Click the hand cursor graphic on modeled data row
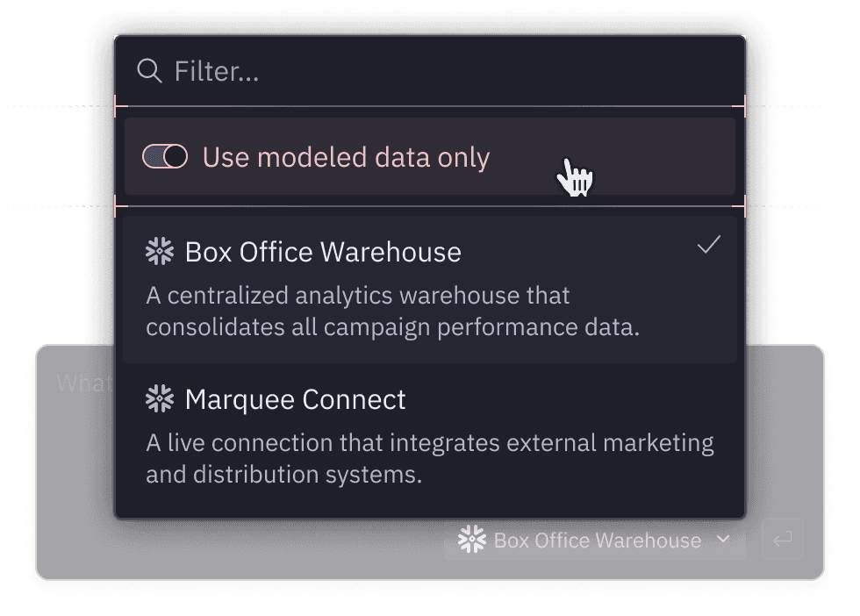The width and height of the screenshot is (860, 616). [575, 177]
